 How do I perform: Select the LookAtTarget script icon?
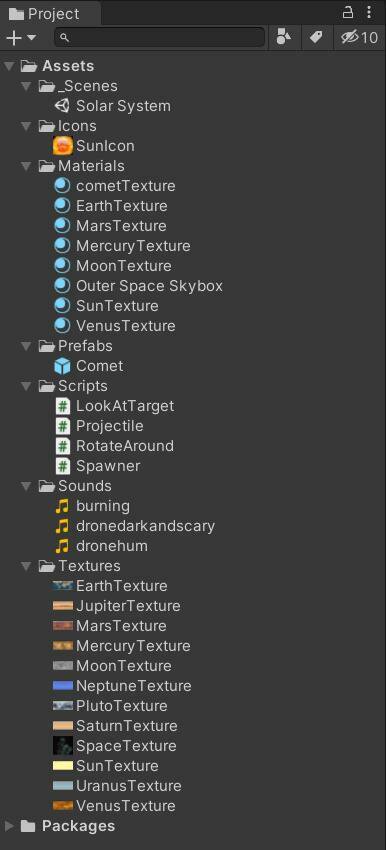click(63, 406)
